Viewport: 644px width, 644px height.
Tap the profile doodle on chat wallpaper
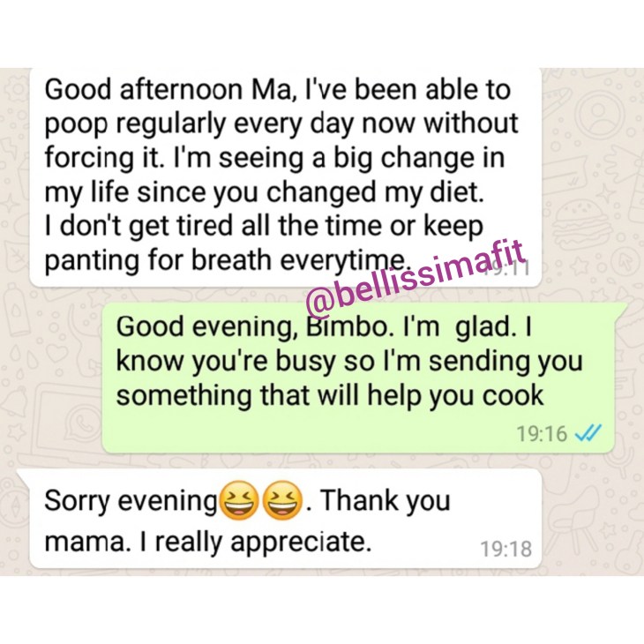[x=598, y=113]
